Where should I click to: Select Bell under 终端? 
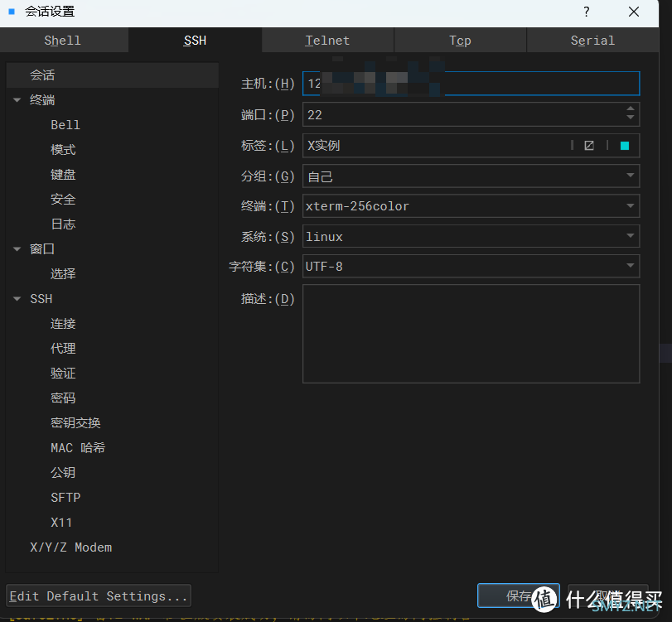pyautogui.click(x=65, y=125)
